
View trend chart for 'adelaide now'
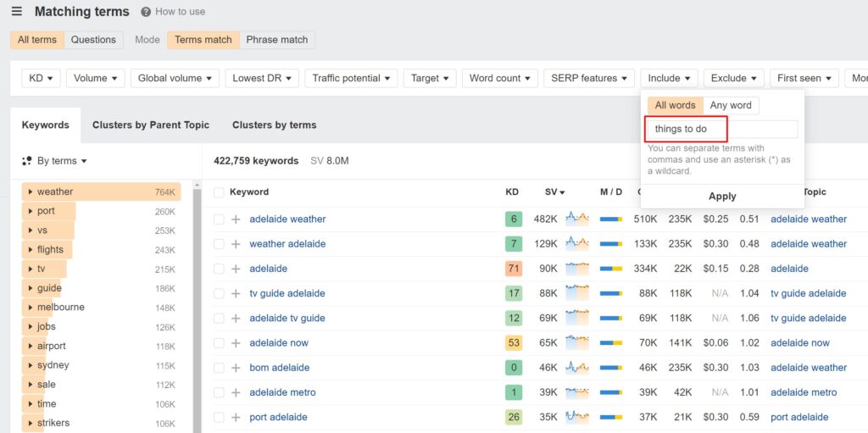click(x=576, y=342)
